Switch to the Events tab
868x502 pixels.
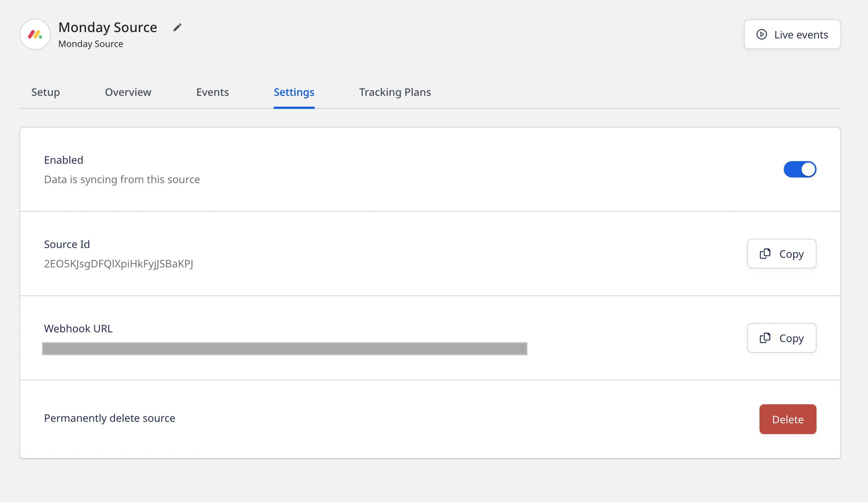click(213, 92)
